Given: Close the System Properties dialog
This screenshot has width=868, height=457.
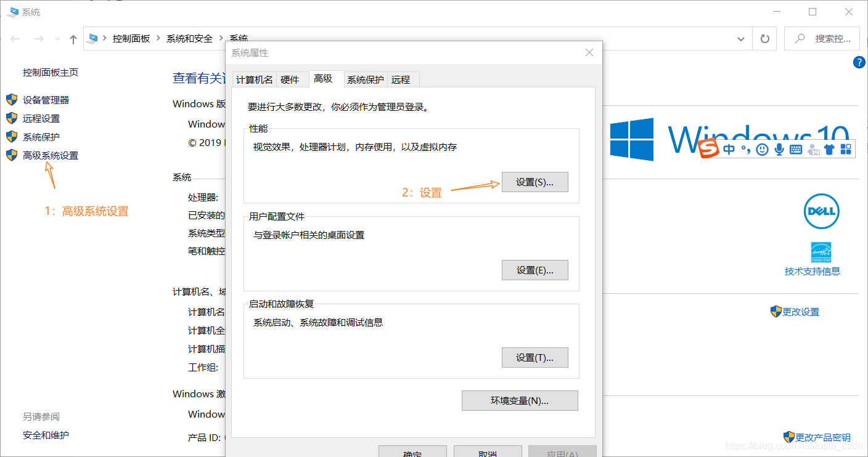Looking at the screenshot, I should 589,53.
